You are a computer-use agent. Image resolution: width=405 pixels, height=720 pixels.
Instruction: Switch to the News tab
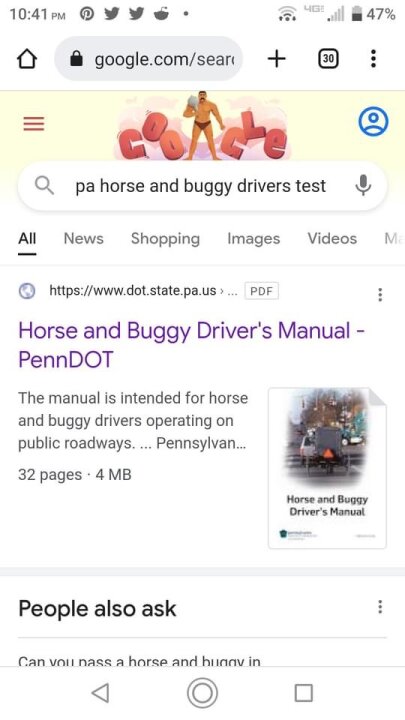pos(84,239)
